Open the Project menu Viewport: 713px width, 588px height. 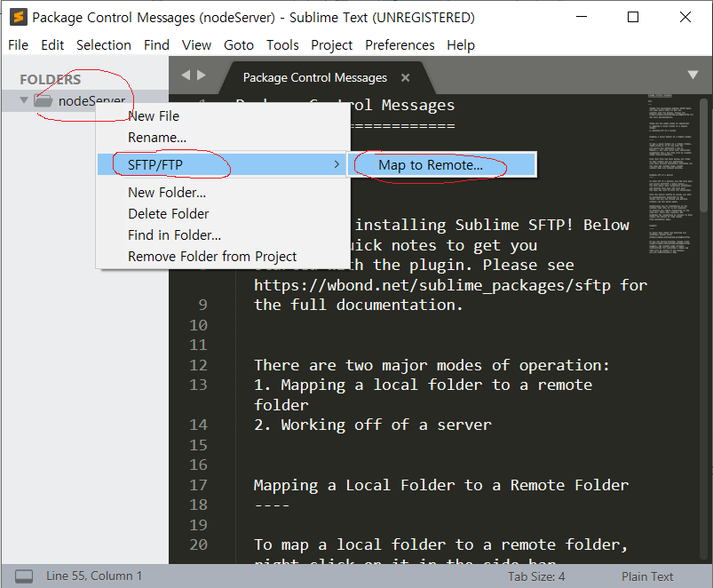point(331,45)
